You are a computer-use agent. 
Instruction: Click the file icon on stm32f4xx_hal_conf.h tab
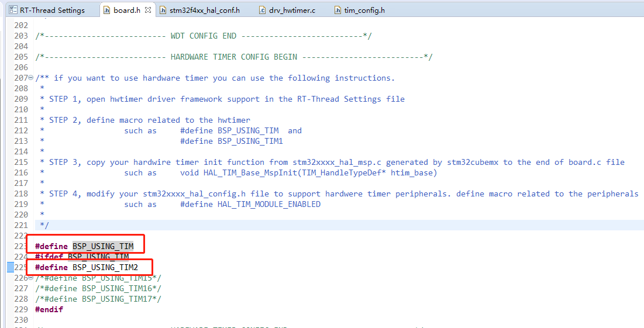pyautogui.click(x=163, y=10)
